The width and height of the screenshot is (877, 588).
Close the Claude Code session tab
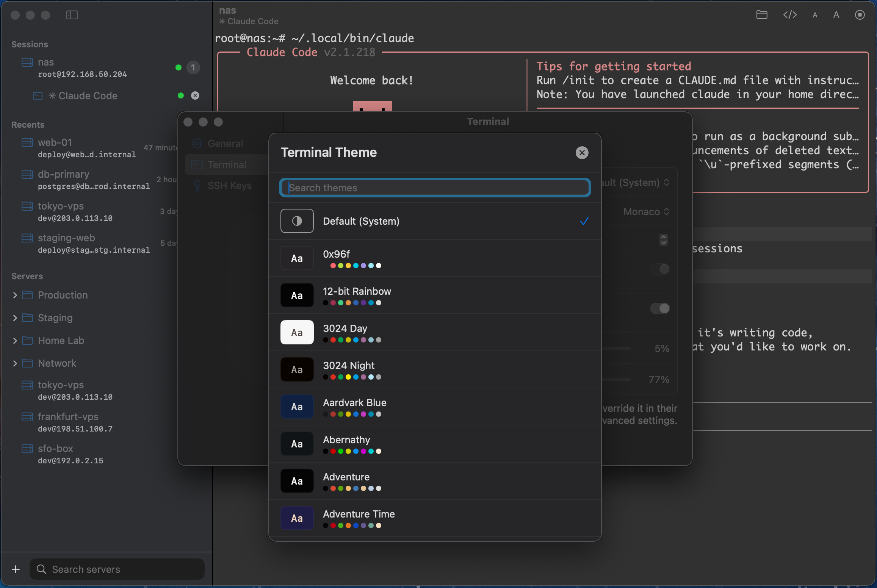click(x=195, y=95)
